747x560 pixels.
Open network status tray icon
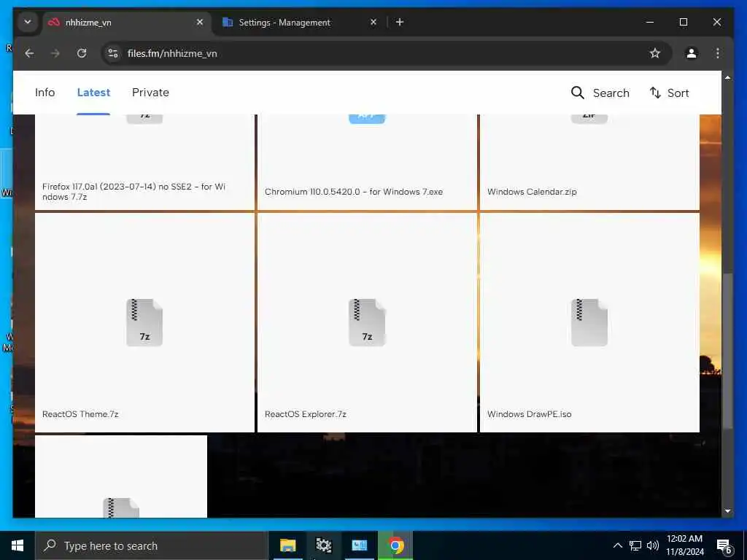point(635,545)
